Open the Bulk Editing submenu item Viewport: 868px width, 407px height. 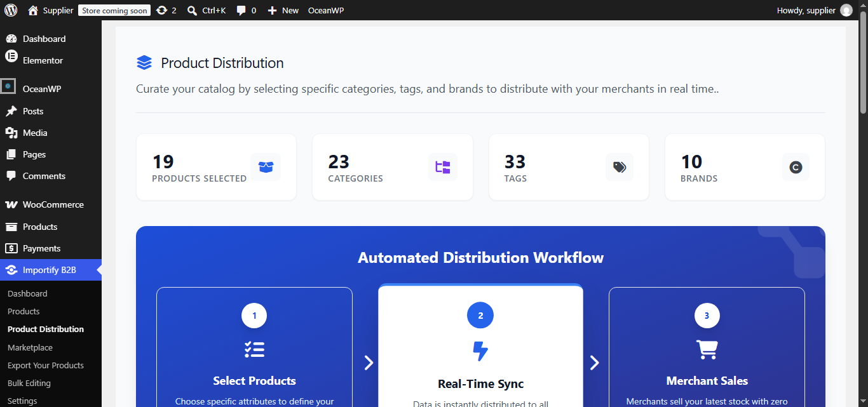(29, 383)
